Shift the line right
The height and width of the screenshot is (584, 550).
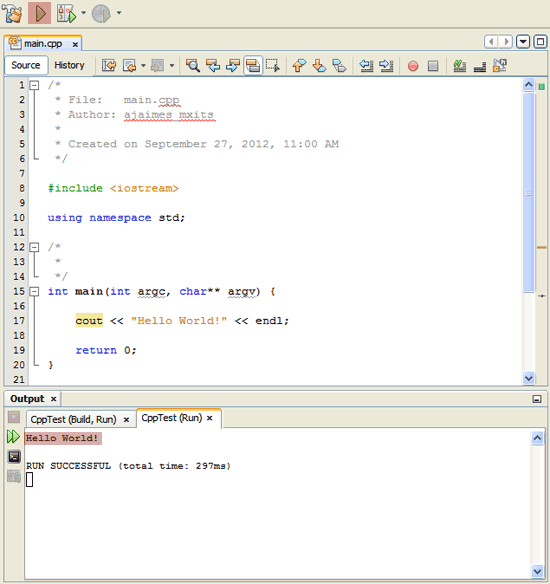pos(386,66)
